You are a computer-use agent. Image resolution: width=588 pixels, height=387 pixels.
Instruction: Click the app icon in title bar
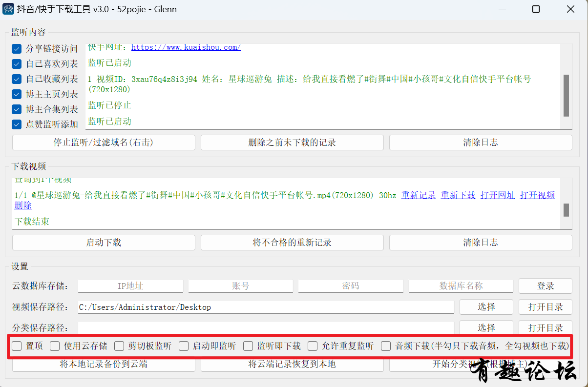coord(8,9)
